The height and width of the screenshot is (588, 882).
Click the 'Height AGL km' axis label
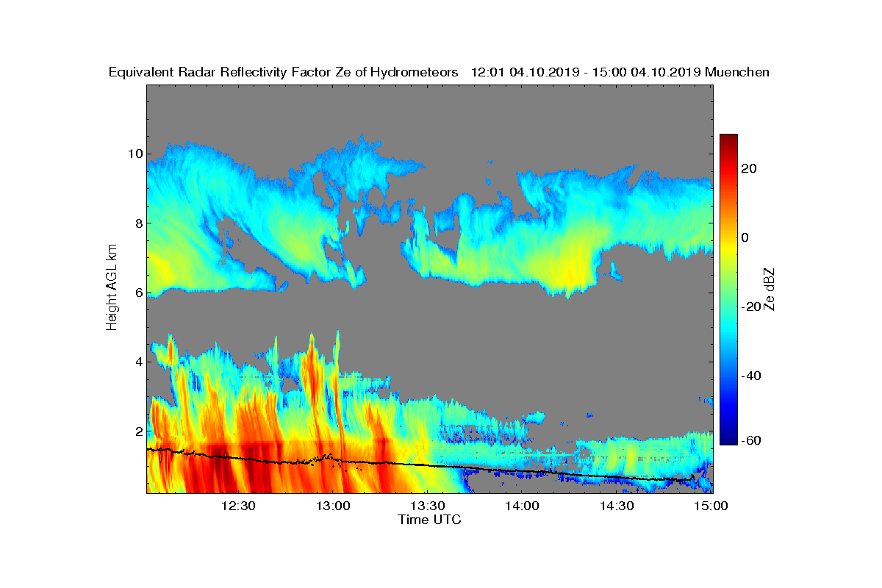pos(112,288)
